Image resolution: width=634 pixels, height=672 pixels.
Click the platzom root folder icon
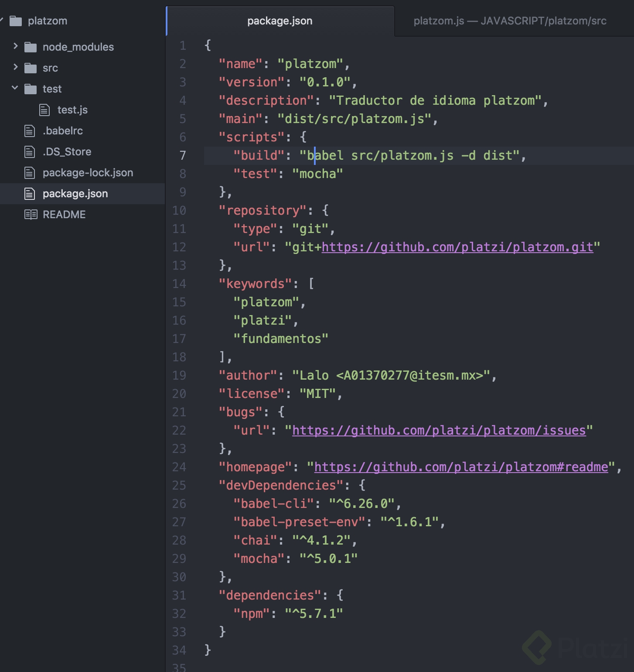point(16,21)
